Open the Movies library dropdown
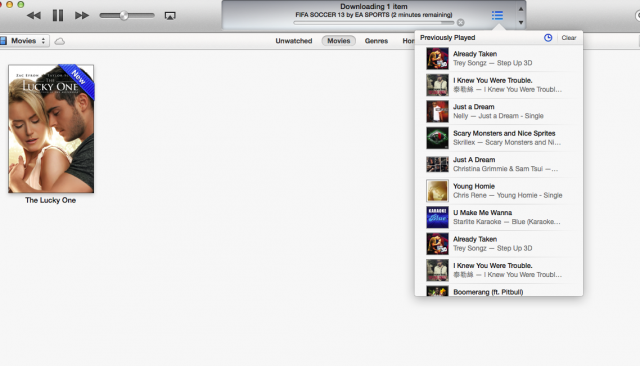640x366 pixels. click(24, 41)
